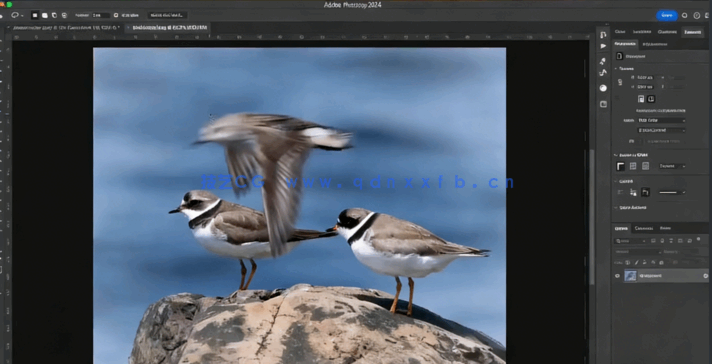The image size is (712, 364).
Task: Open the Libraries icon in dock
Action: click(603, 104)
